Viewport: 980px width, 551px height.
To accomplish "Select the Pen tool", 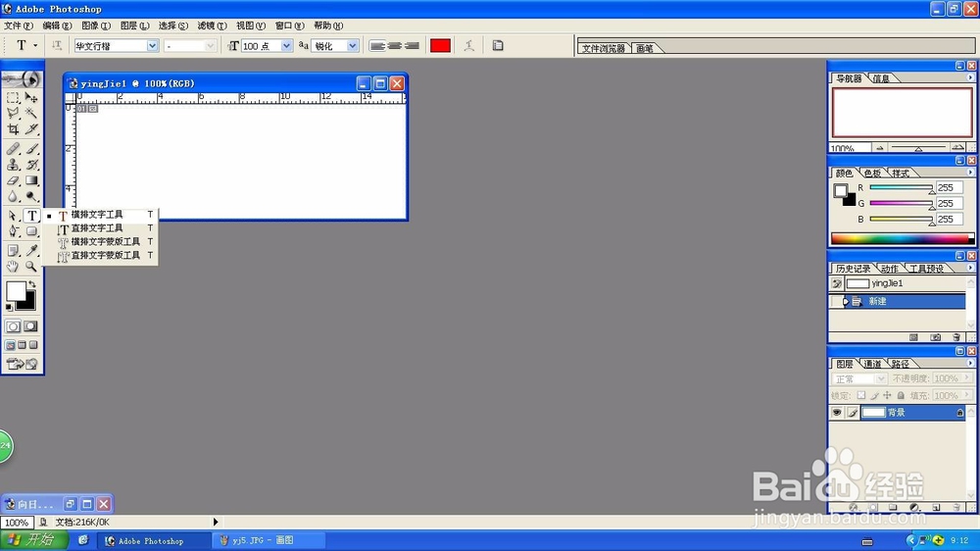I will tap(13, 231).
